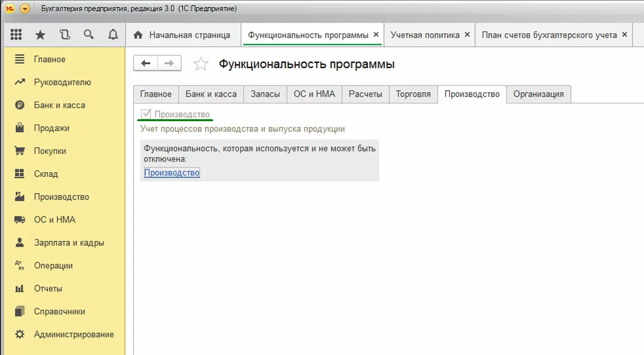The height and width of the screenshot is (355, 644).
Task: Go back with the left arrow button
Action: tap(145, 63)
